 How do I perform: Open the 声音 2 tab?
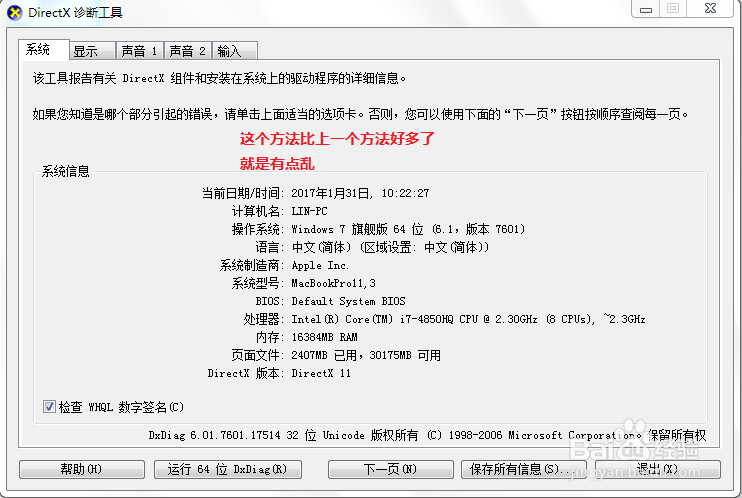point(187,51)
